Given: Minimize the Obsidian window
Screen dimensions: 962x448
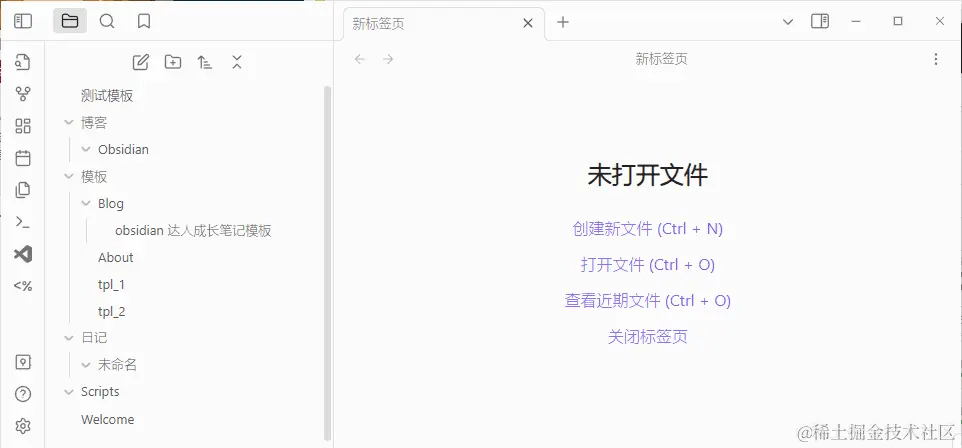Looking at the screenshot, I should tap(856, 21).
